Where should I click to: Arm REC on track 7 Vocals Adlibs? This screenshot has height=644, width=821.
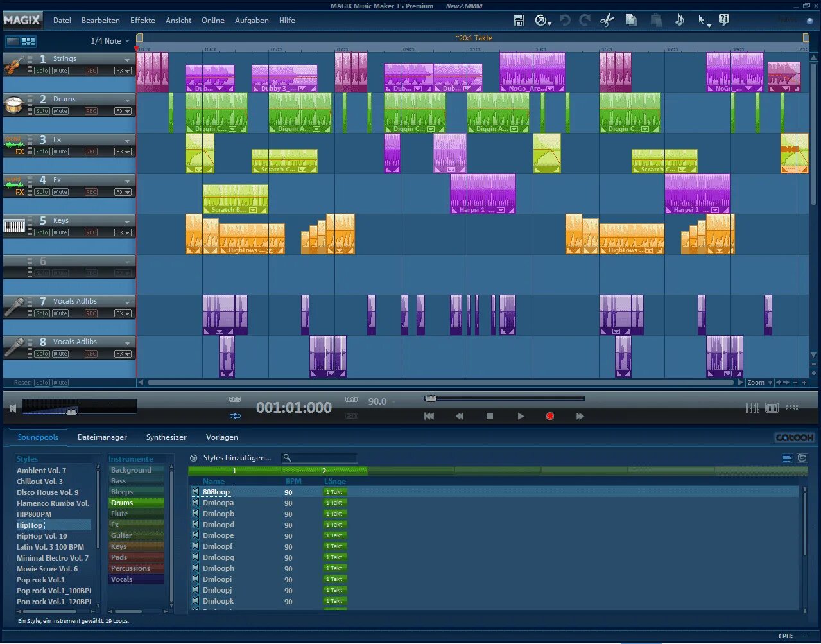pos(91,313)
